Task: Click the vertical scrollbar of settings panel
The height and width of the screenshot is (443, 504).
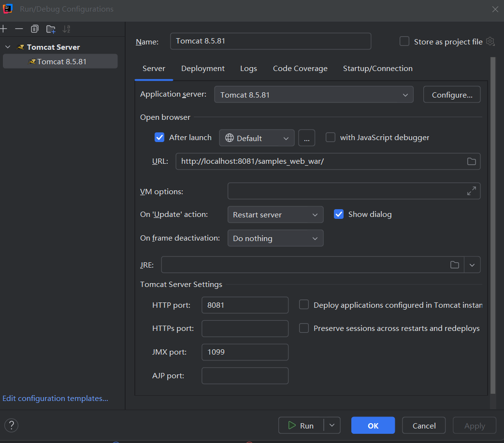Action: [x=493, y=225]
